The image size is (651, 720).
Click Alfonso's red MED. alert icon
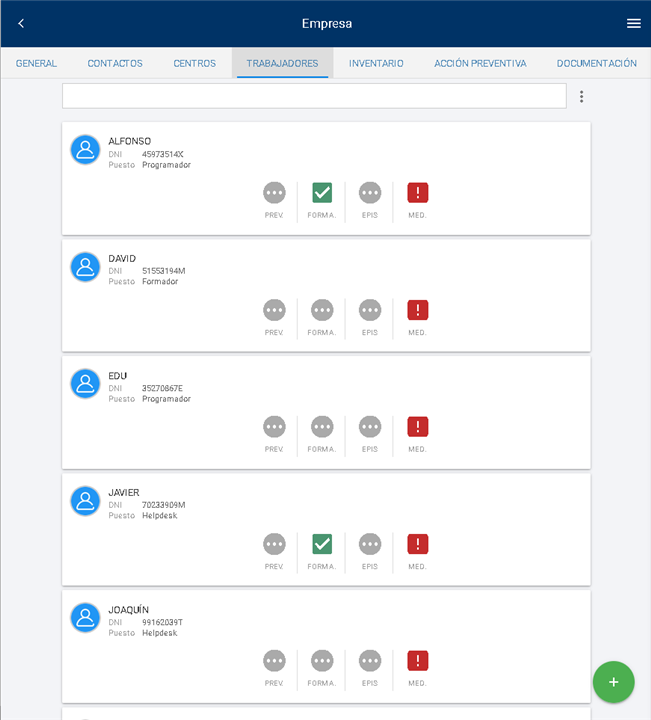pos(418,193)
